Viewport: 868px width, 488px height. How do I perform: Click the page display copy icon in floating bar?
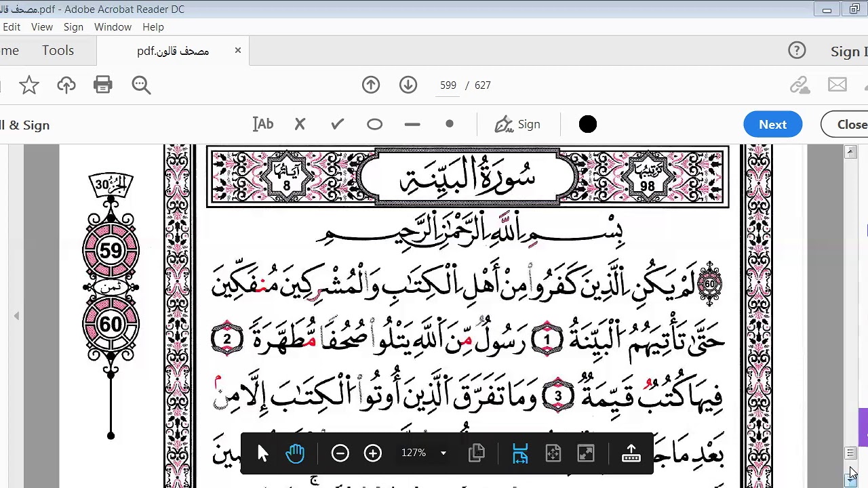pos(476,453)
